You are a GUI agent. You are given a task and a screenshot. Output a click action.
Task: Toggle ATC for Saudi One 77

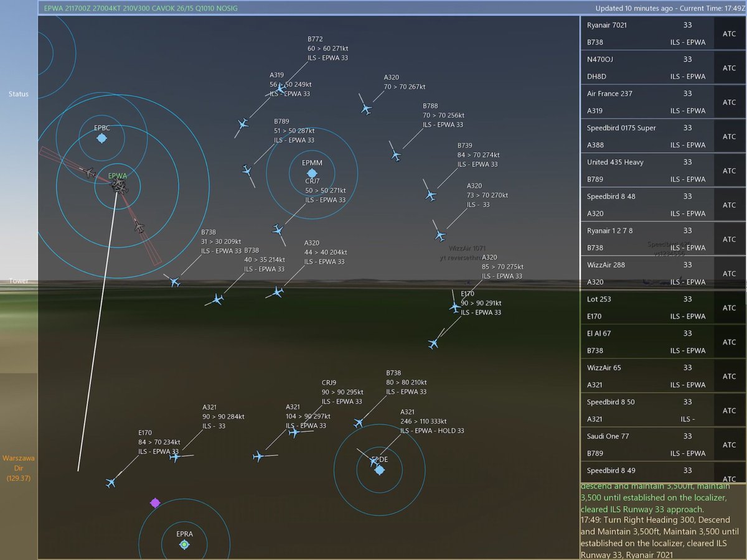pyautogui.click(x=729, y=444)
